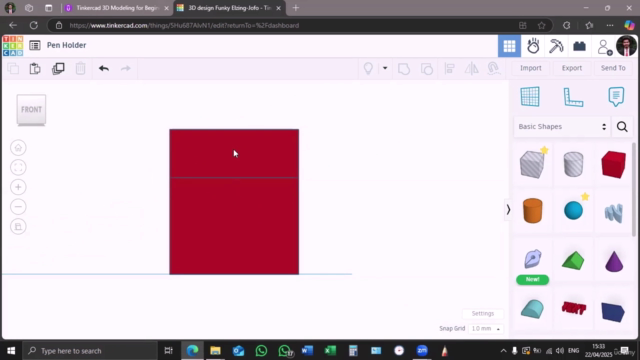Click the Home view button
The image size is (640, 360).
click(18, 148)
